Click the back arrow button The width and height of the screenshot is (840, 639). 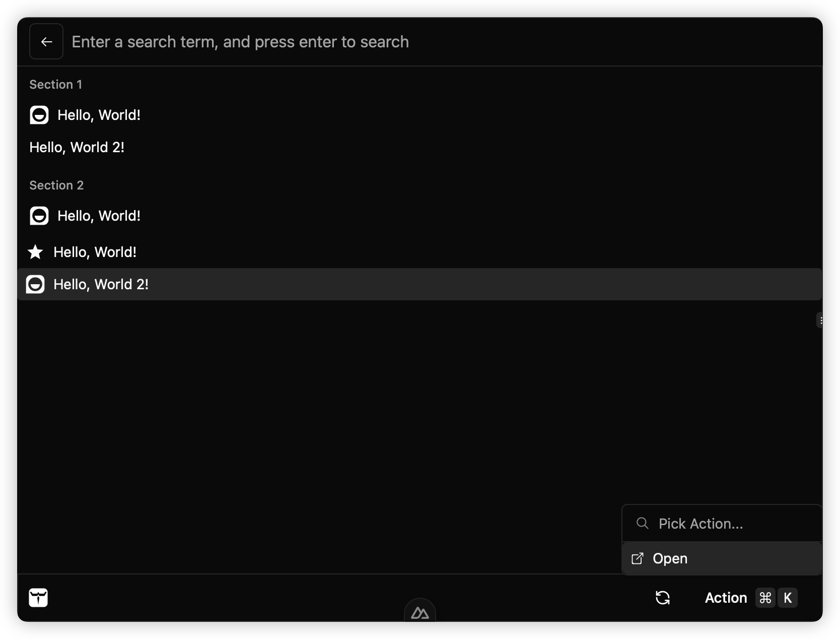click(46, 42)
